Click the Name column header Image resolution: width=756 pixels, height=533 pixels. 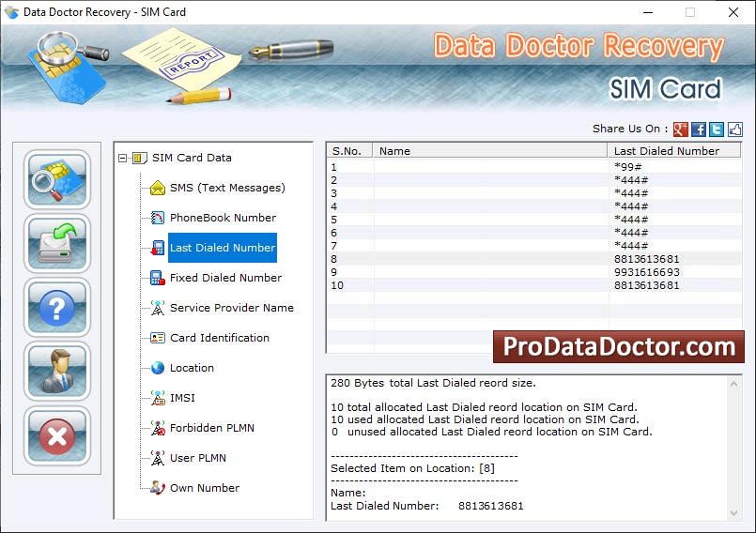click(490, 151)
